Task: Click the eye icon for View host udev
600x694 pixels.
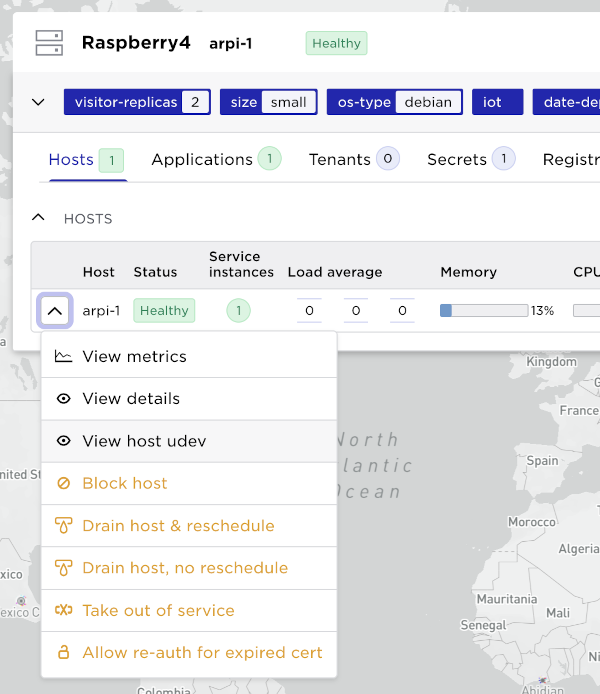Action: pos(64,441)
